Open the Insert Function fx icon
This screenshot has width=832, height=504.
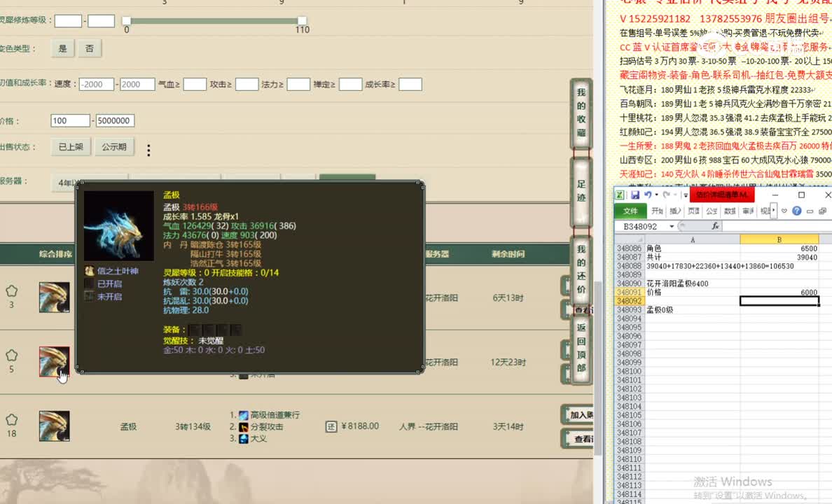714,225
